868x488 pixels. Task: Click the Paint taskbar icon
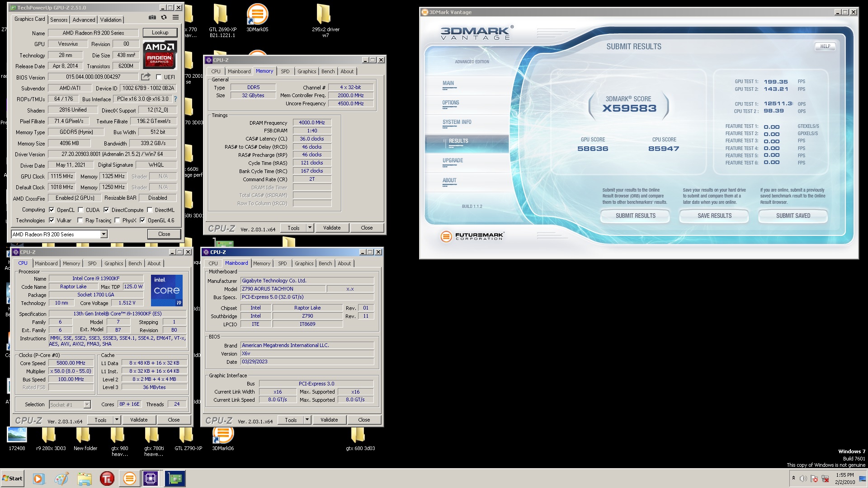pyautogui.click(x=61, y=479)
